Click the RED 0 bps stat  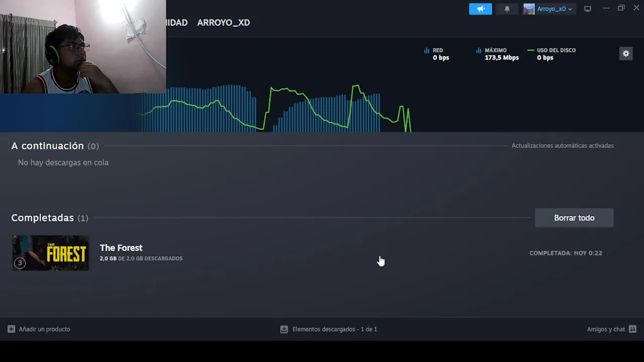pos(436,54)
